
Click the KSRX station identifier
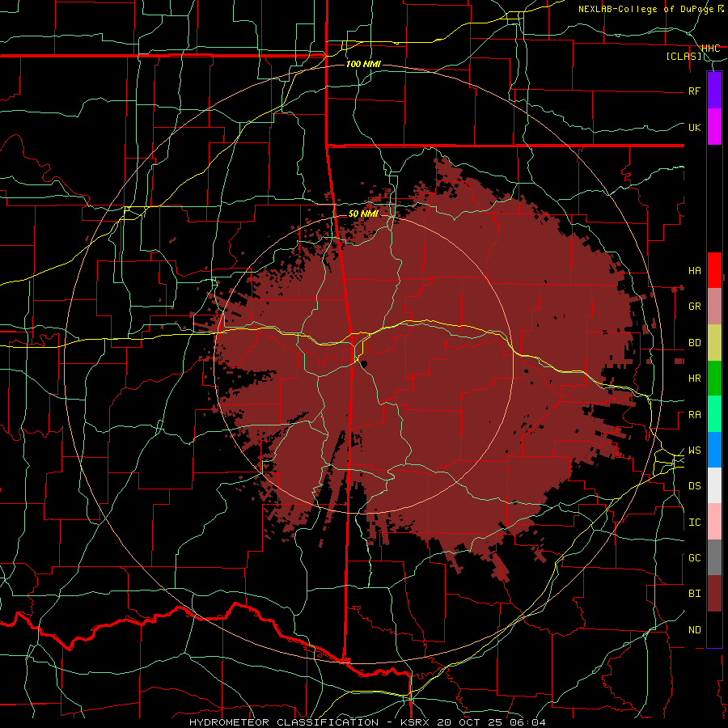click(415, 722)
